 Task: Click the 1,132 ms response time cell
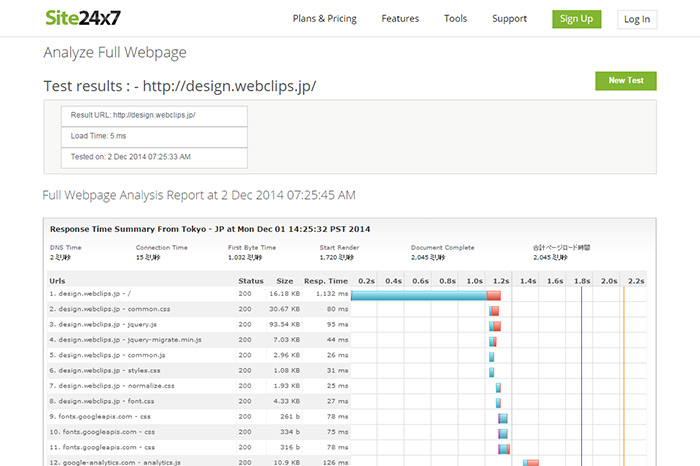click(332, 294)
